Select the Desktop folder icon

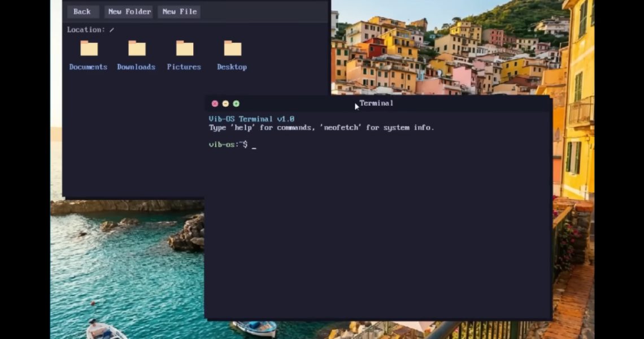[232, 49]
